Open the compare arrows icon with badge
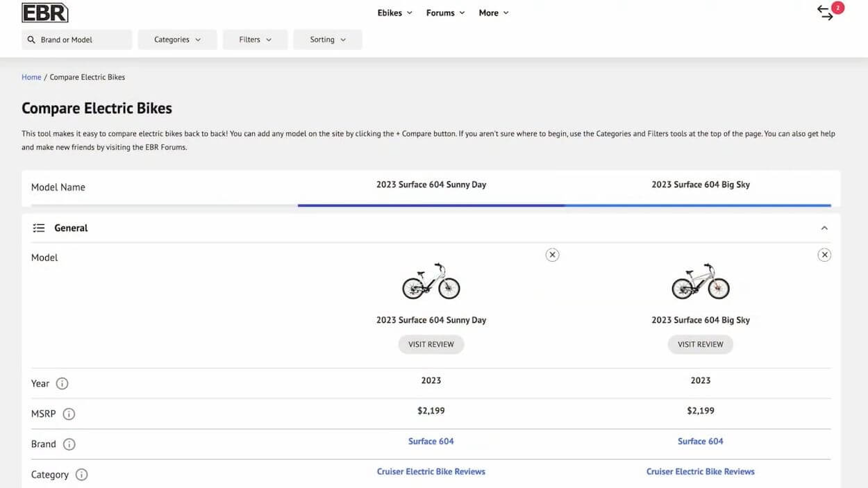The width and height of the screenshot is (868, 488). coord(829,12)
